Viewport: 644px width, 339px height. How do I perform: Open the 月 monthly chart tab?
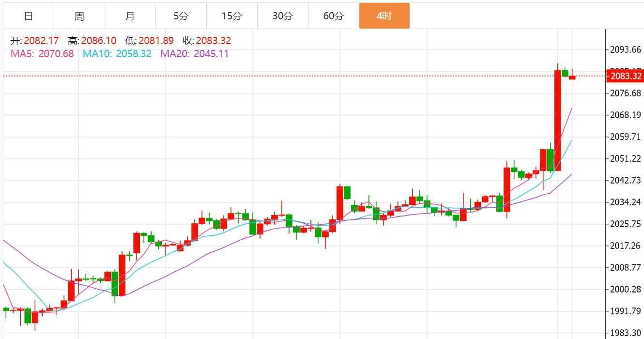click(x=130, y=16)
